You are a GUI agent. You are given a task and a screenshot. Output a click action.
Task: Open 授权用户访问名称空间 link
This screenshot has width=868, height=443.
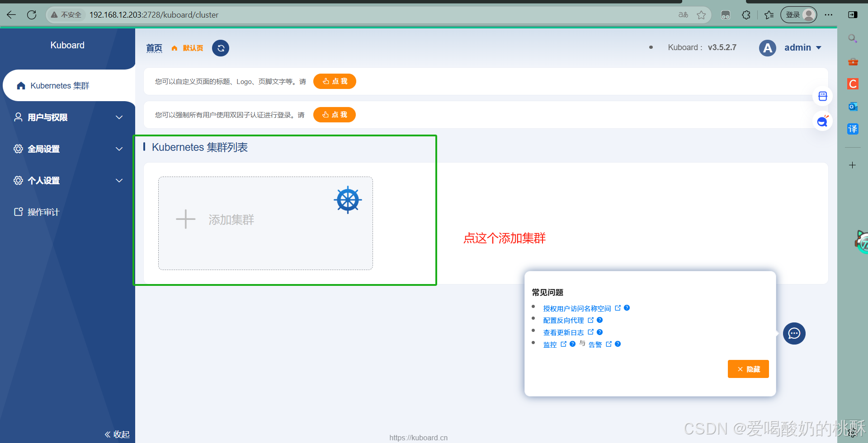point(577,308)
